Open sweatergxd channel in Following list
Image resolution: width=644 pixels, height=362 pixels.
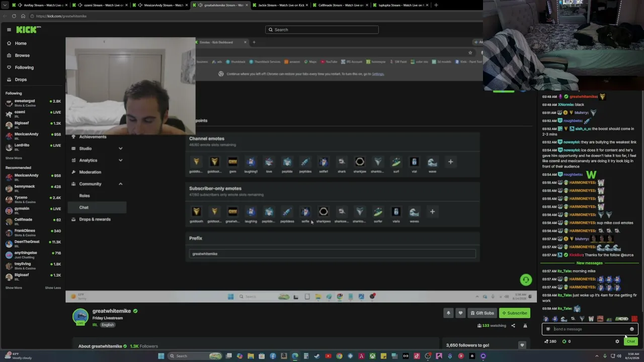(32, 103)
